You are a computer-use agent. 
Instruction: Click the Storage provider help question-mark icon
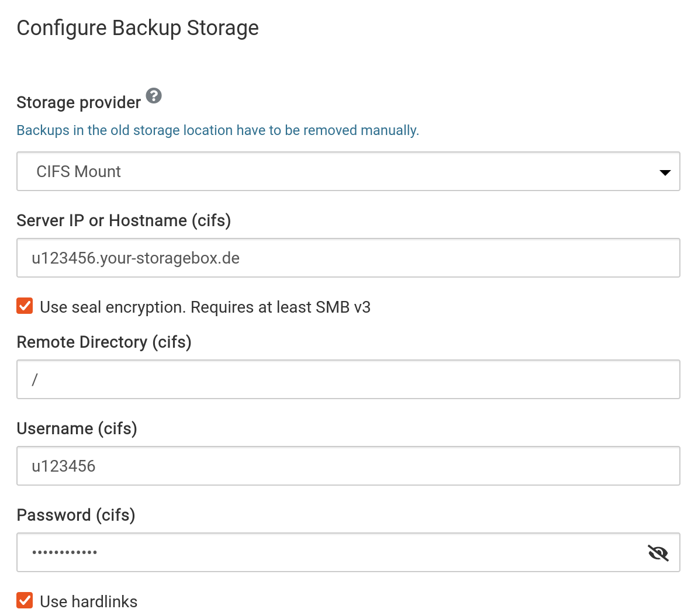click(154, 95)
